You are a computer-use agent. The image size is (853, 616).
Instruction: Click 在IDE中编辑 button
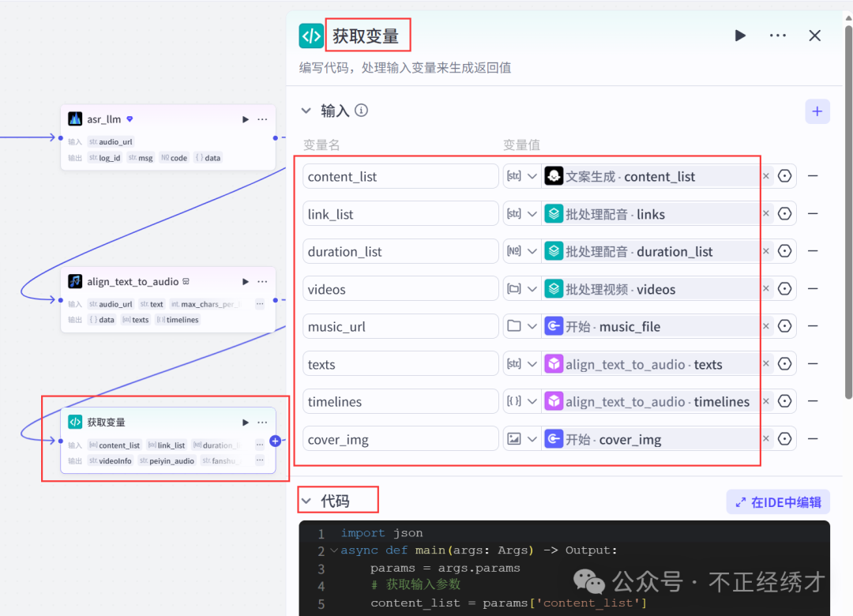778,501
